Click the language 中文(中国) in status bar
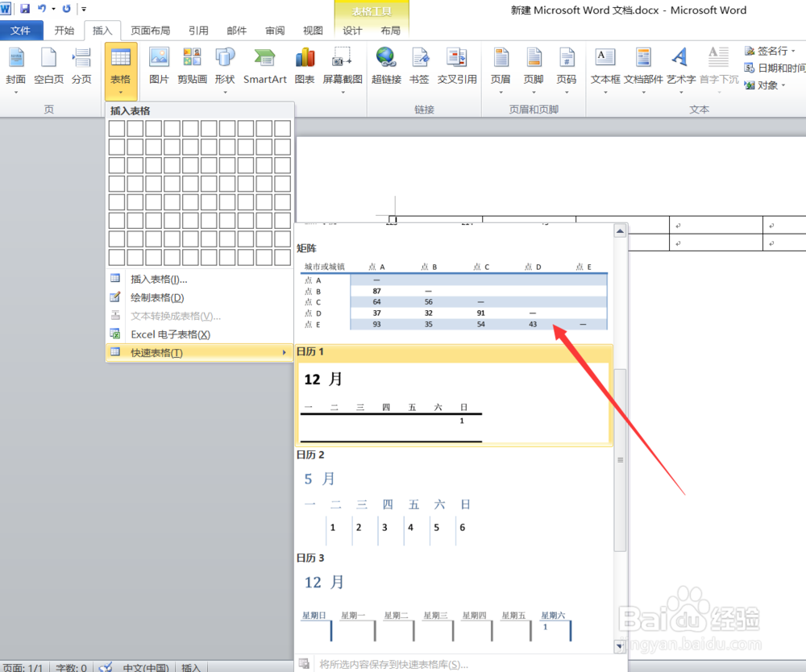 pyautogui.click(x=146, y=667)
